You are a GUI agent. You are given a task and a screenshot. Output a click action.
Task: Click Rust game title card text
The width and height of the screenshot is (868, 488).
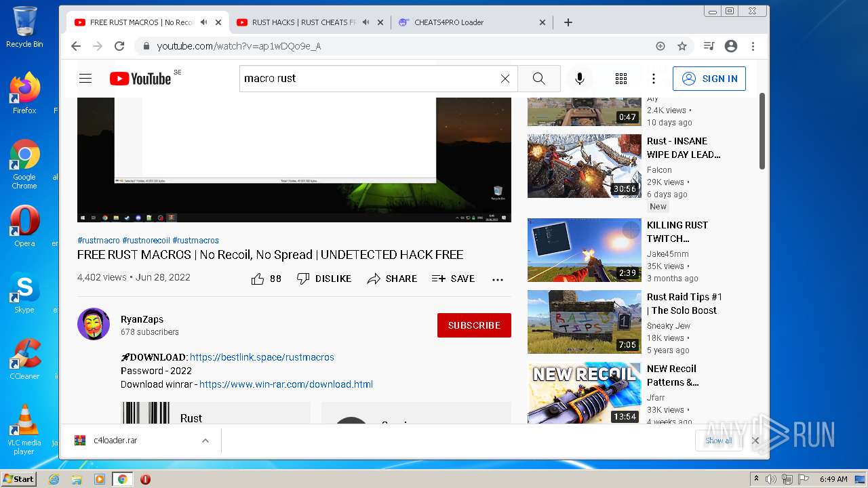tap(191, 418)
